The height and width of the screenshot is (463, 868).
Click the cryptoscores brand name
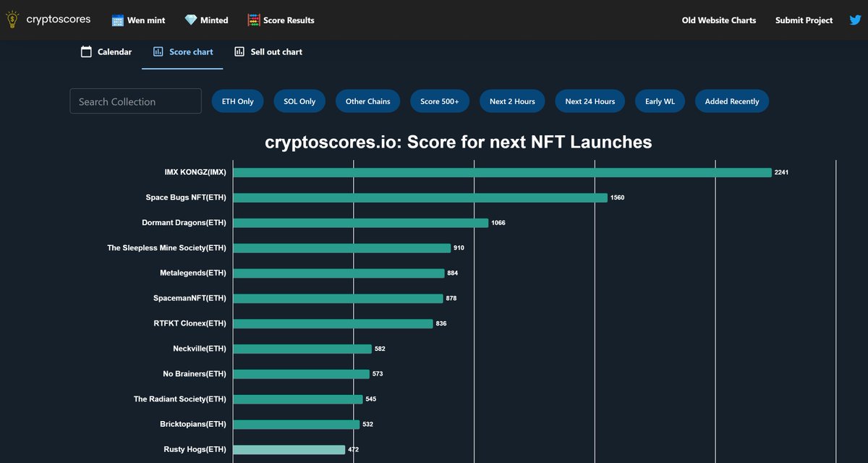pos(59,20)
